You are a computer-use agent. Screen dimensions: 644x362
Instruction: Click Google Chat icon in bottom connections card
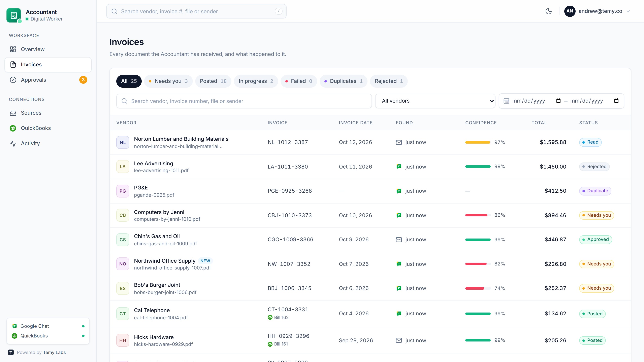click(14, 326)
